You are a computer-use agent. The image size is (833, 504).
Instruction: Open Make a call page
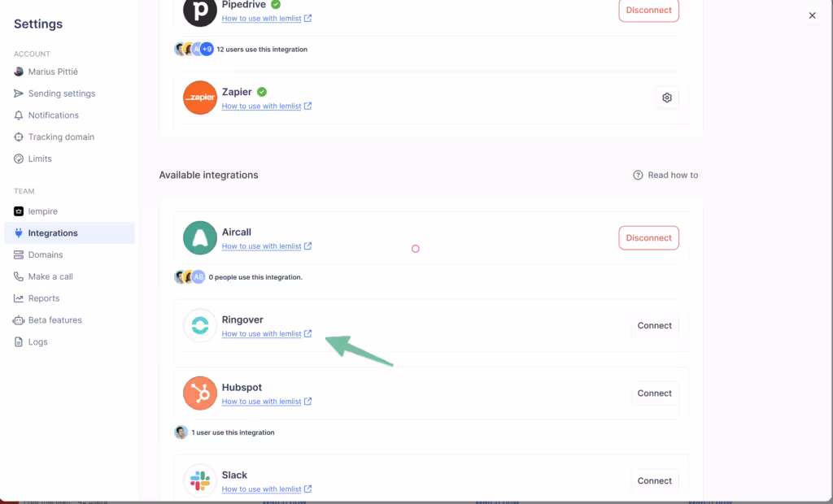click(50, 277)
